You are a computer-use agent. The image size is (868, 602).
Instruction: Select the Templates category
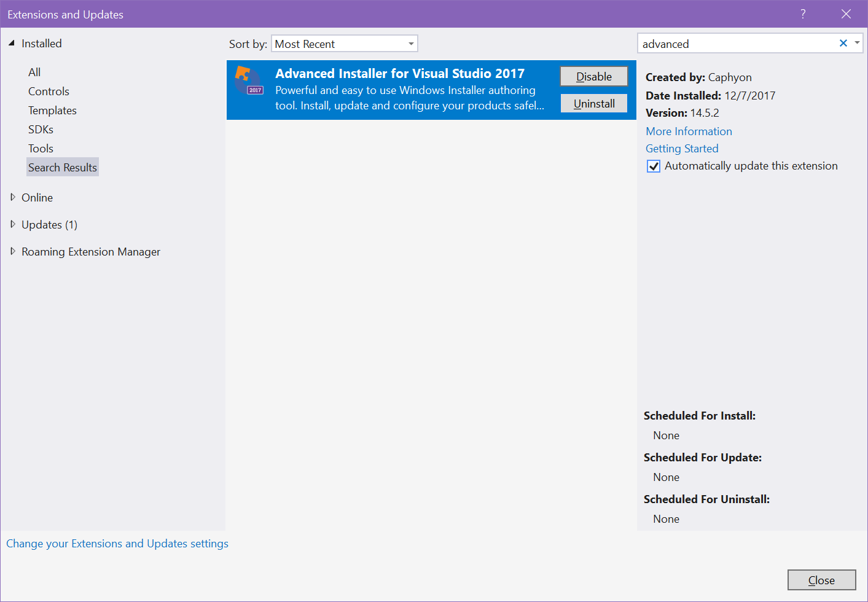[52, 111]
